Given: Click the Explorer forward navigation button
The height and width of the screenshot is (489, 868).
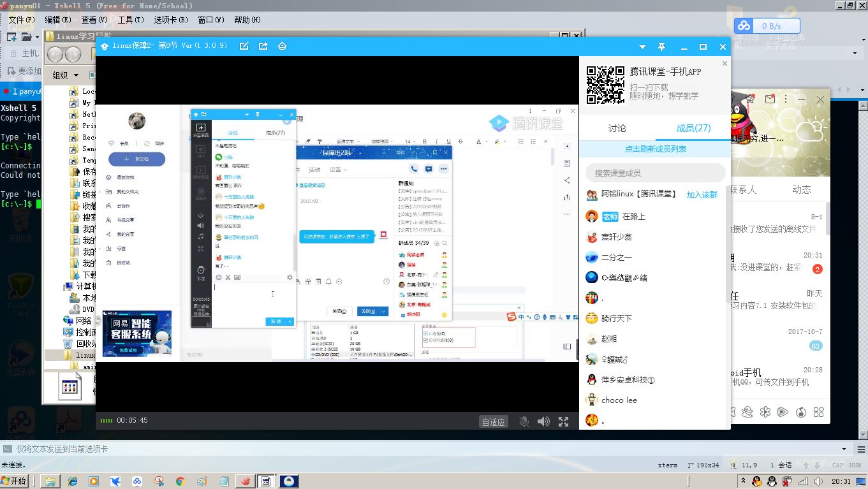Looking at the screenshot, I should coord(73,54).
